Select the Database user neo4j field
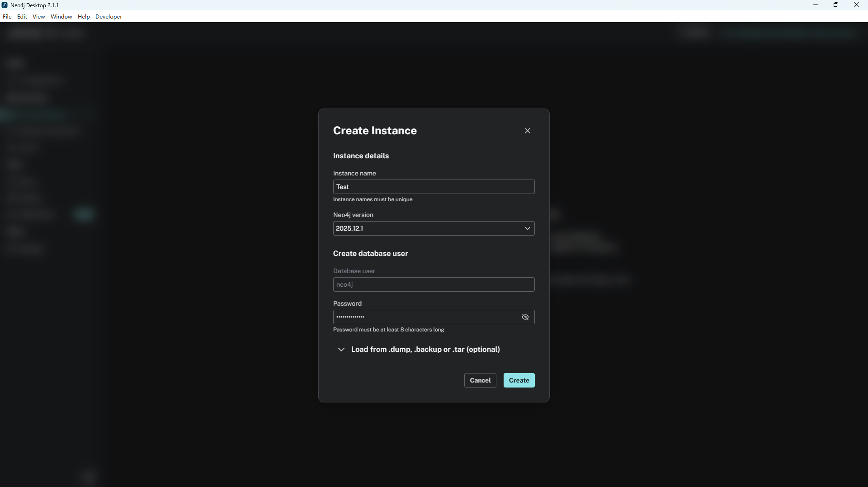The height and width of the screenshot is (487, 868). (x=433, y=284)
